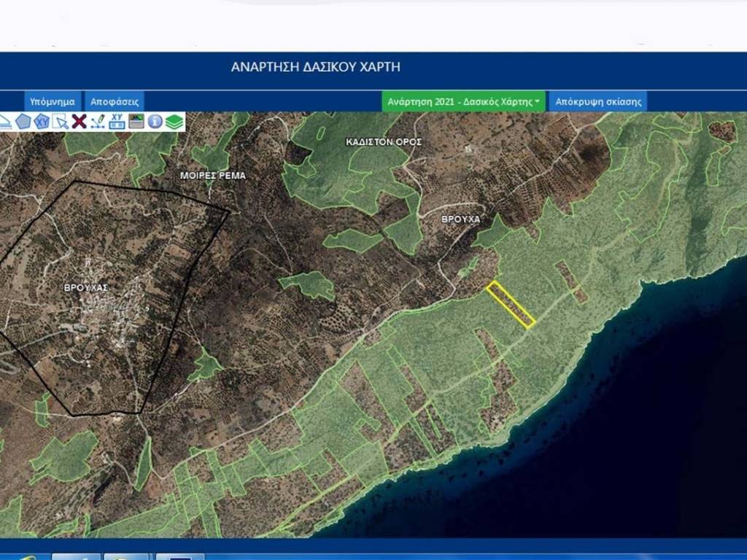Toggle the Απόκρυψη σκίασης shading button

(598, 101)
